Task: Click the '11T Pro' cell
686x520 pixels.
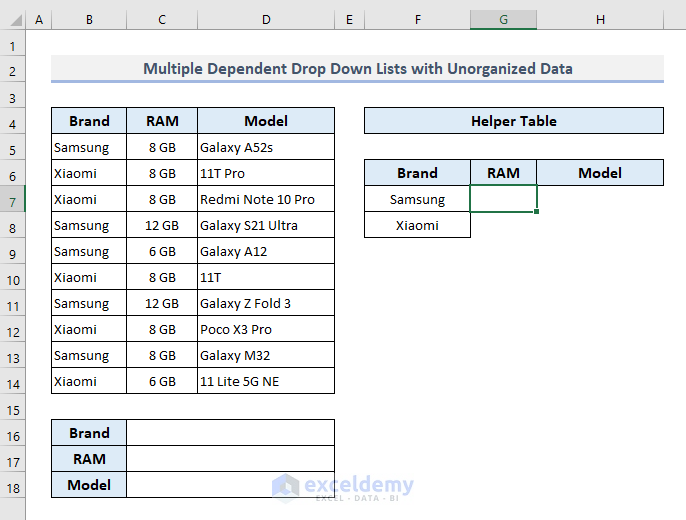Action: pos(266,173)
